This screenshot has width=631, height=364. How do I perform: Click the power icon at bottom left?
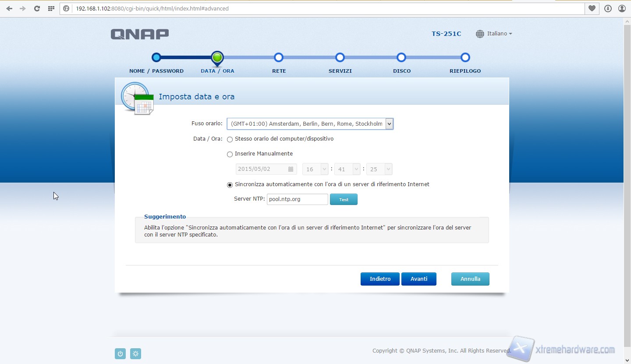tap(120, 354)
